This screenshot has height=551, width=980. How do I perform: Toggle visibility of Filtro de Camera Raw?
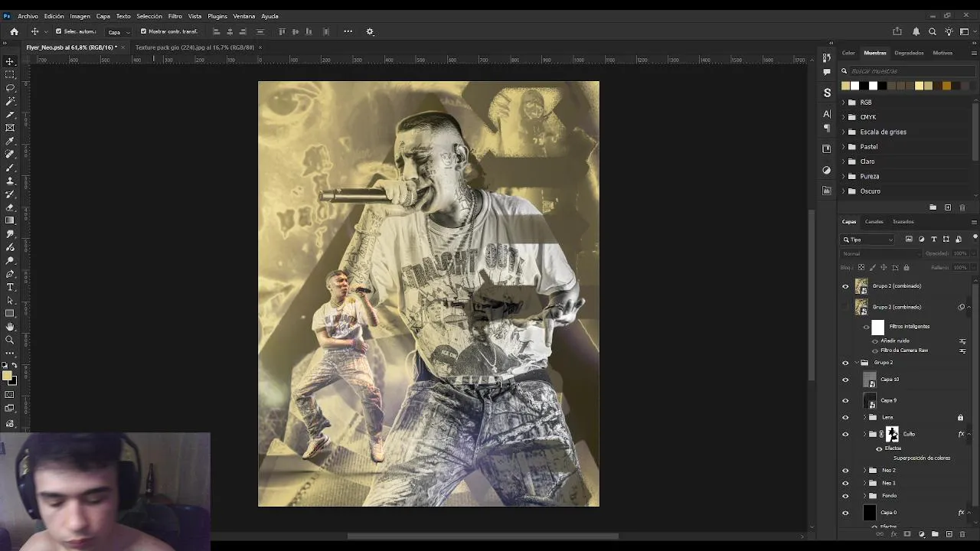875,350
